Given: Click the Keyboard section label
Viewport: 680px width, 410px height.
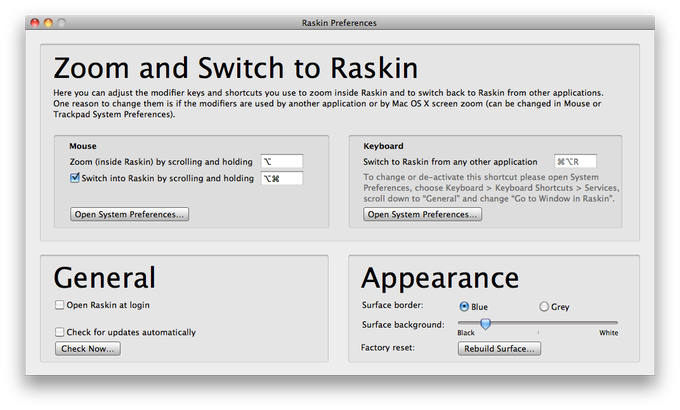Looking at the screenshot, I should (x=383, y=146).
